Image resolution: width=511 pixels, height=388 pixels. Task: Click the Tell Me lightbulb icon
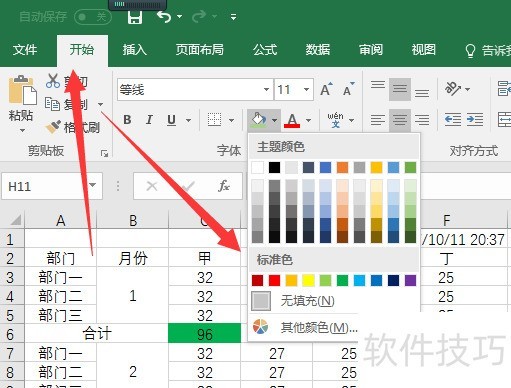pos(470,51)
